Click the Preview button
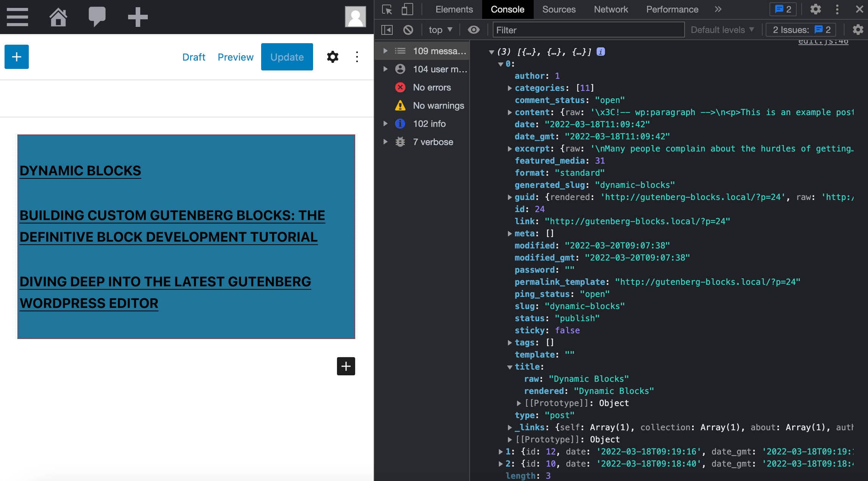This screenshot has height=481, width=868. pos(235,56)
